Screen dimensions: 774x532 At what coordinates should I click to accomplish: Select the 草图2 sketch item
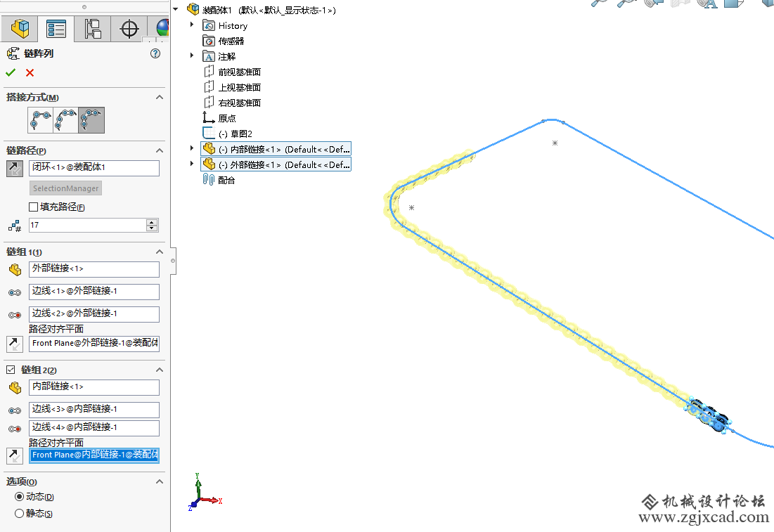[x=228, y=134]
